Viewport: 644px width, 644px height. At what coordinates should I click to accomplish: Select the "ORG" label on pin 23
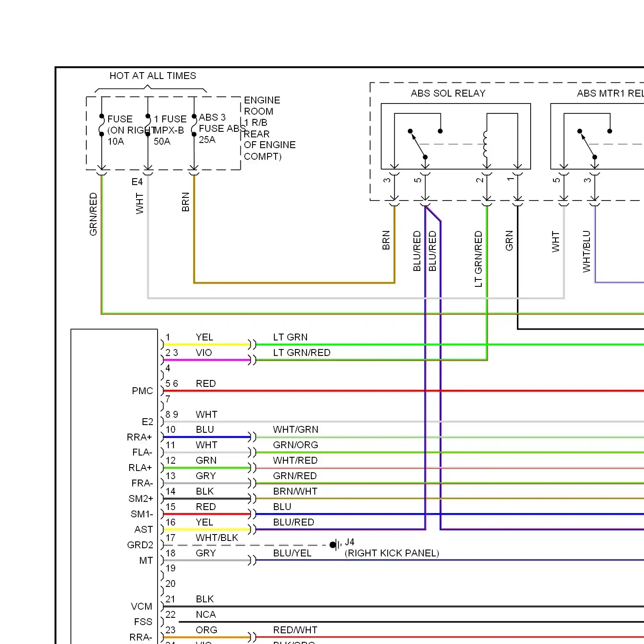(207, 630)
